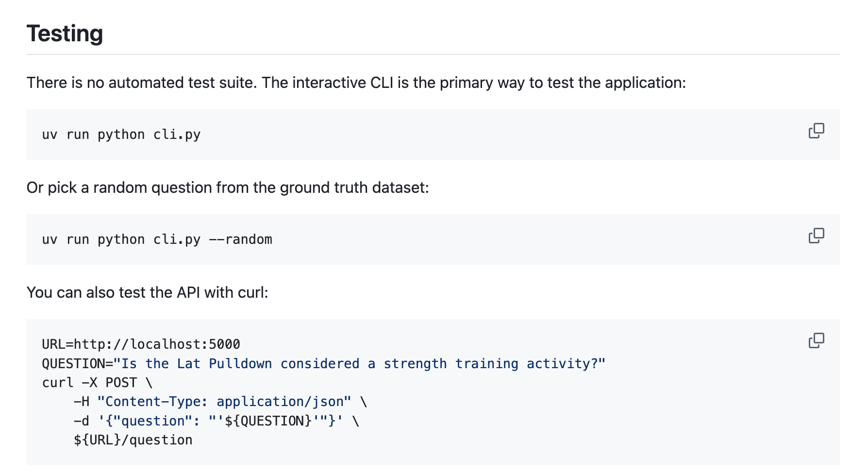Click 'uv' at start of first command

(x=50, y=135)
